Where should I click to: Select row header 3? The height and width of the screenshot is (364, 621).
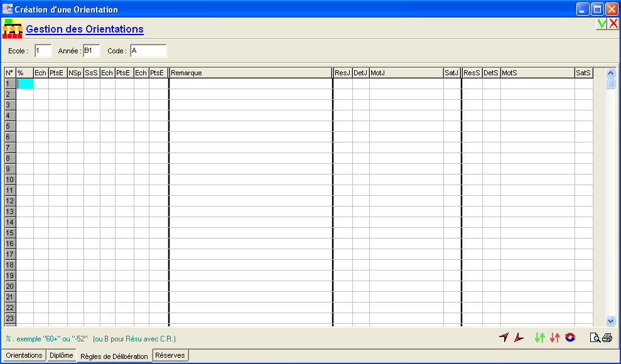(x=10, y=105)
